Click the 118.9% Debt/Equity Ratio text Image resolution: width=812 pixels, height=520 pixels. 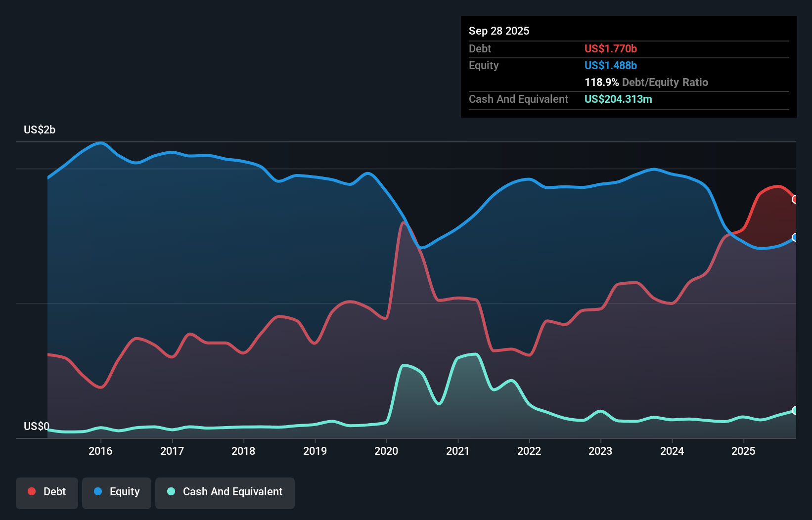(646, 82)
